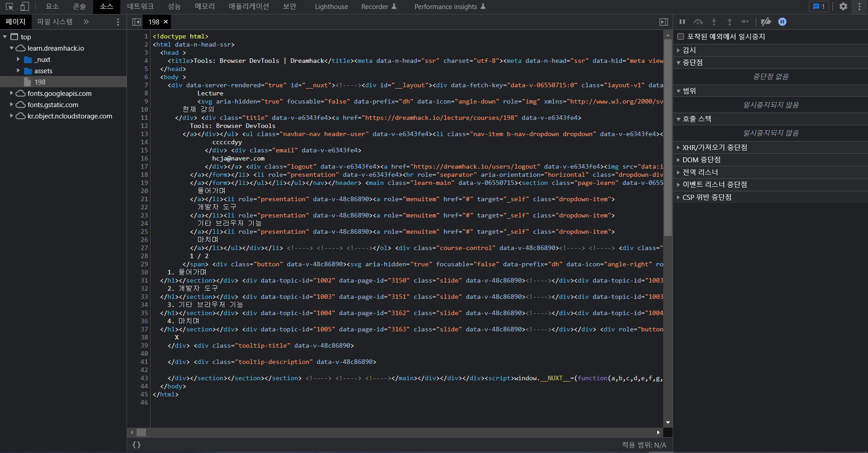The height and width of the screenshot is (453, 868).
Task: Pause script execution
Action: (682, 22)
